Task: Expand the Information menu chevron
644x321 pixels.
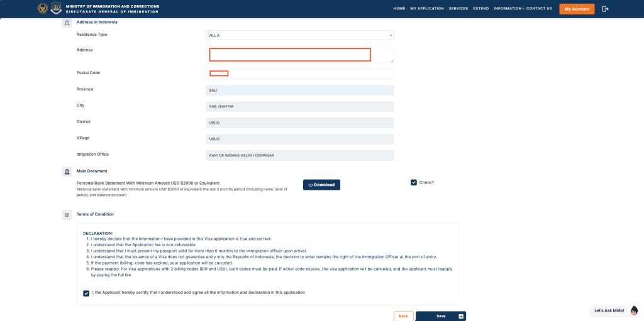Action: pos(523,9)
